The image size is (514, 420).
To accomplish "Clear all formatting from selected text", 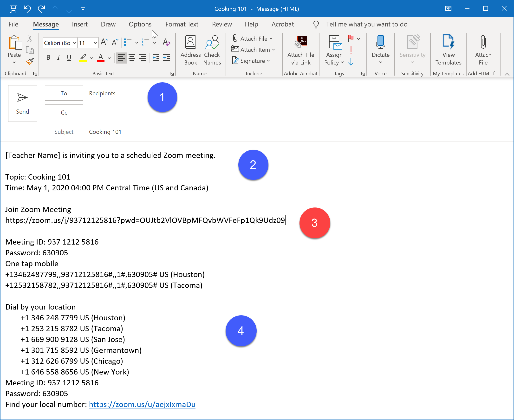I will [x=166, y=43].
